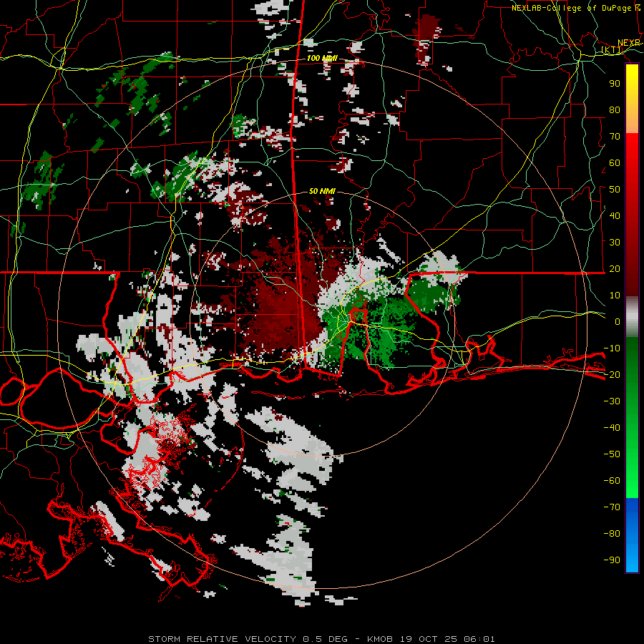The height and width of the screenshot is (644, 644).
Task: Click the 0 value on the velocity scale
Action: tap(618, 321)
